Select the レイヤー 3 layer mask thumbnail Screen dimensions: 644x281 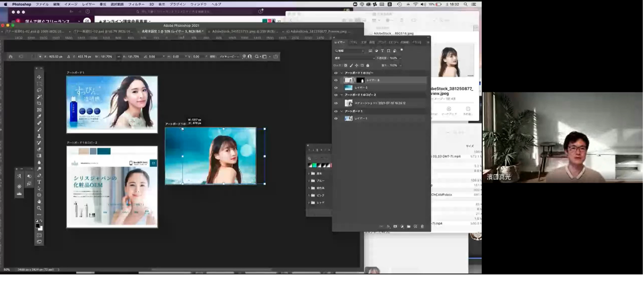[361, 80]
